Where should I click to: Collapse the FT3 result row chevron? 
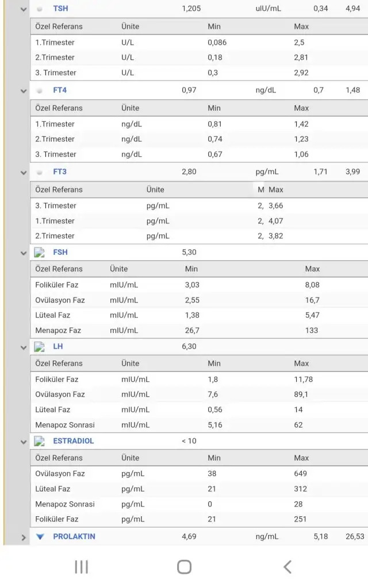24,172
